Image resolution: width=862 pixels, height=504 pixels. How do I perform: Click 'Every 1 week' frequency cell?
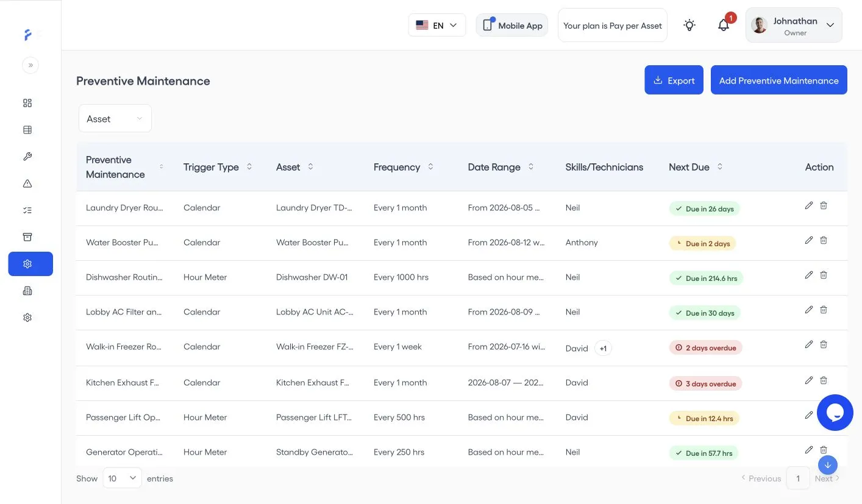[397, 347]
